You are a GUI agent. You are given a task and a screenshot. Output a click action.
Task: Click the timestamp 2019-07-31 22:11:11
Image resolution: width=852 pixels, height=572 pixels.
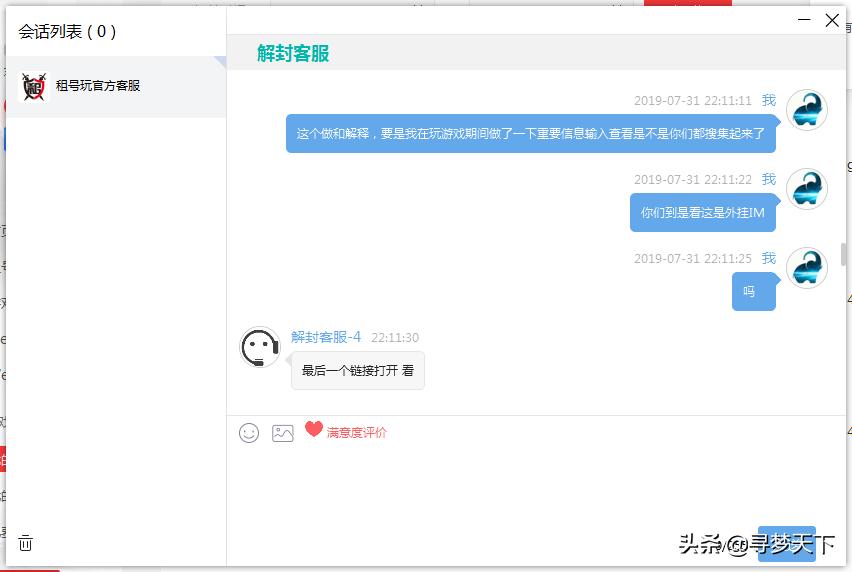click(692, 100)
